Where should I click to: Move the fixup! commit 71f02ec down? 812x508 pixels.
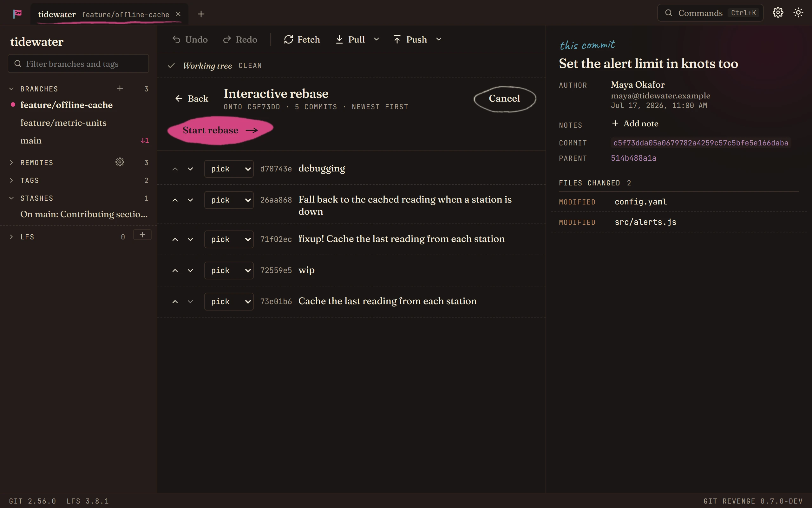coord(190,239)
